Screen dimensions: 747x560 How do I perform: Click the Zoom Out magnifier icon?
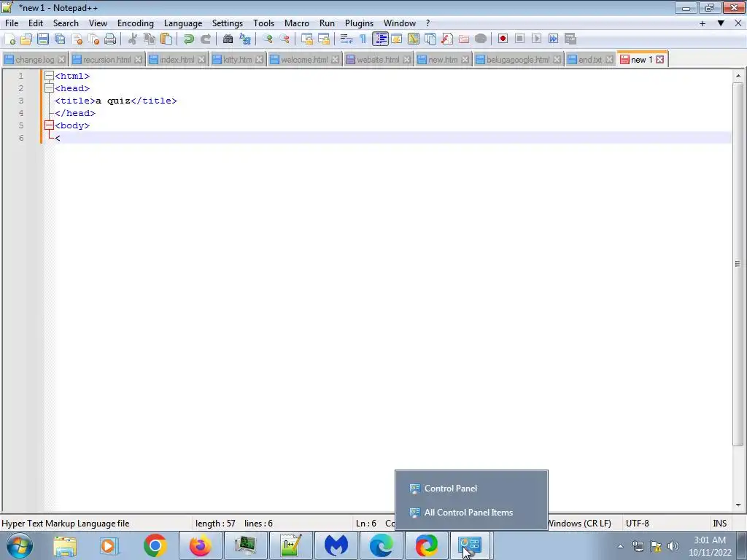tap(285, 39)
